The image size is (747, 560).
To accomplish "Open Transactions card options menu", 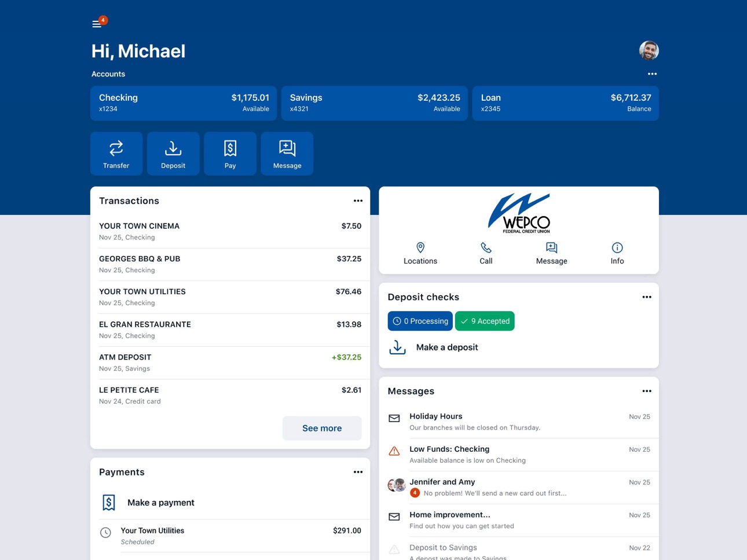I will 358,201.
